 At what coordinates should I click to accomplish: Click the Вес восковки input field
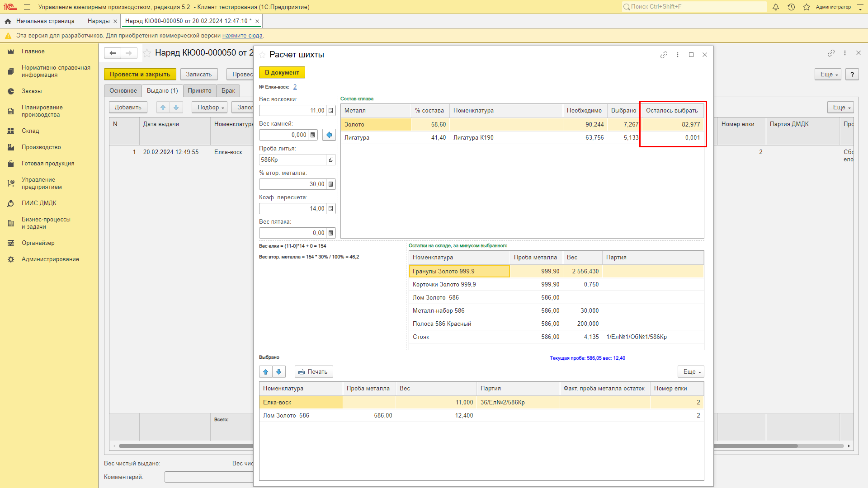(292, 111)
